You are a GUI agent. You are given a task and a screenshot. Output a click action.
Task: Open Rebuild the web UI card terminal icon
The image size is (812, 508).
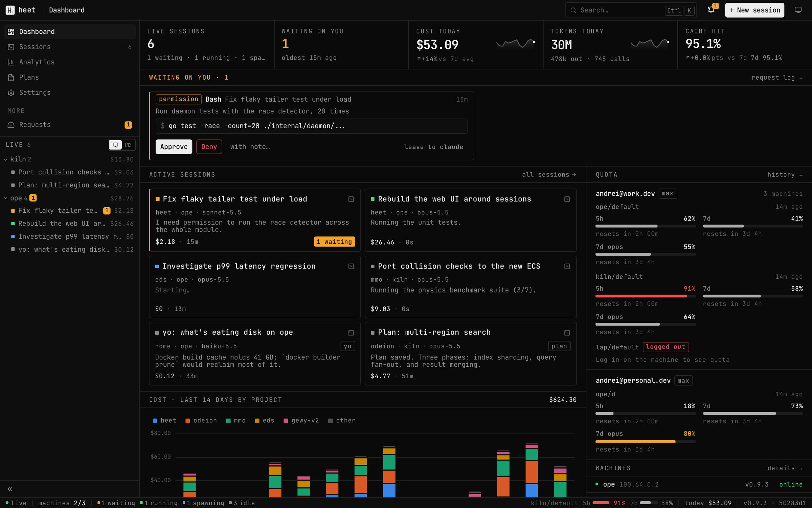coord(567,199)
